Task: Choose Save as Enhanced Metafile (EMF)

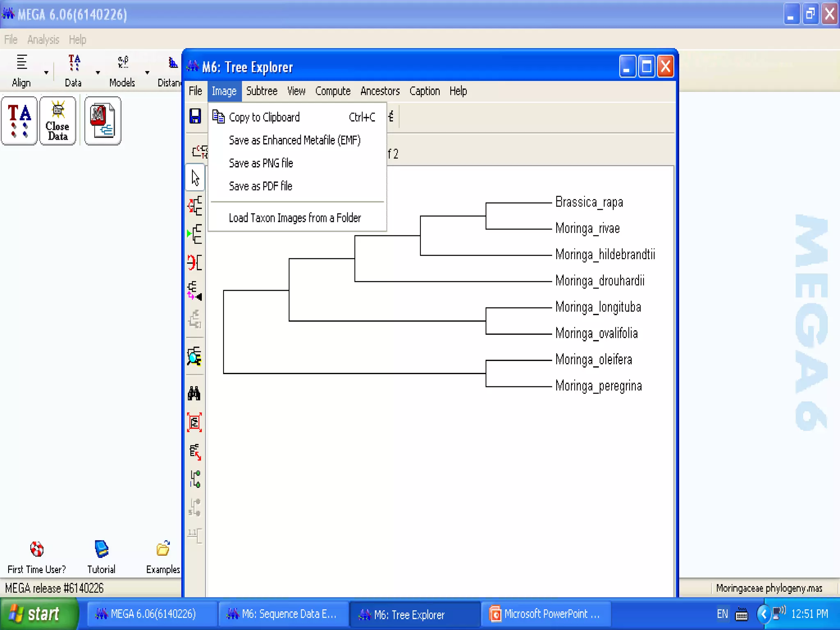Action: coord(297,140)
